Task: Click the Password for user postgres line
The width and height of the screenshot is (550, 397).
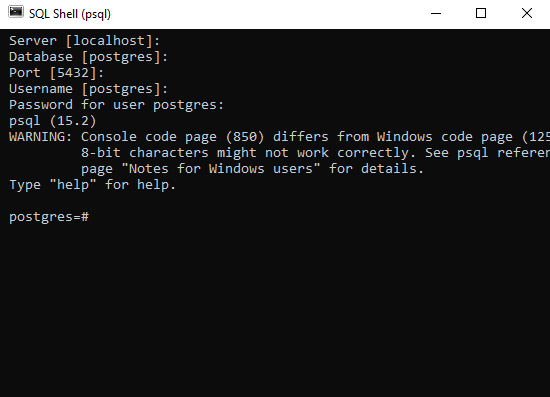Action: coord(116,105)
